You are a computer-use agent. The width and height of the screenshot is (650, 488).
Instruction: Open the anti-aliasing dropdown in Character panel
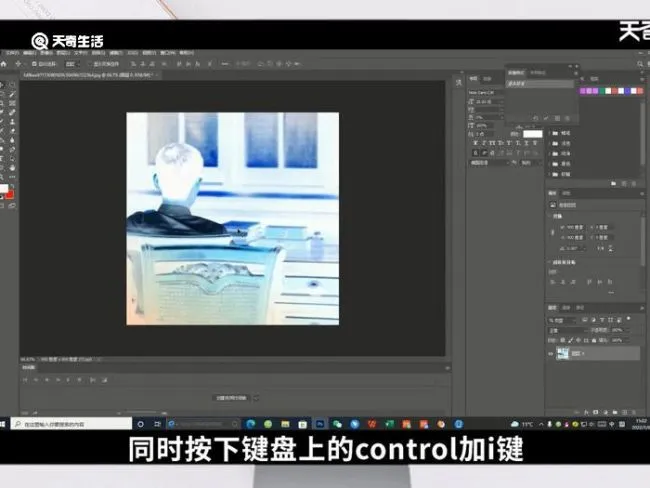pyautogui.click(x=529, y=163)
